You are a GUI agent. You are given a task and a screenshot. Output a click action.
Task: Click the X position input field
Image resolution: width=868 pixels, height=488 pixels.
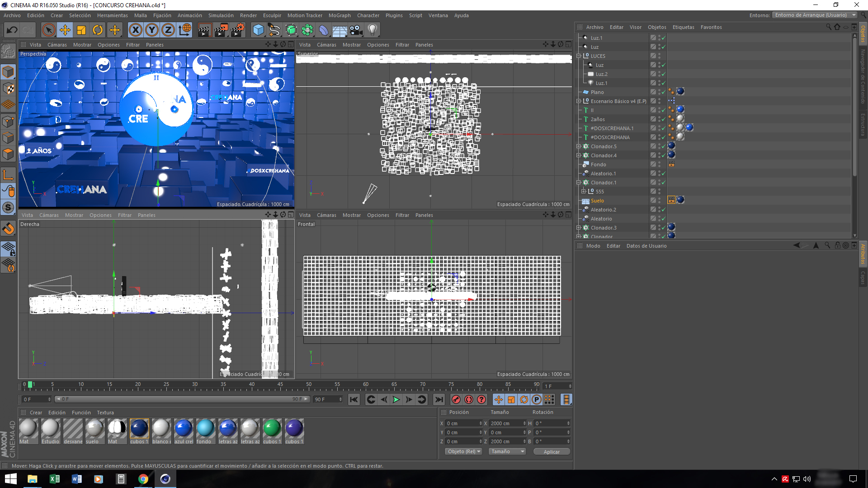pyautogui.click(x=464, y=423)
